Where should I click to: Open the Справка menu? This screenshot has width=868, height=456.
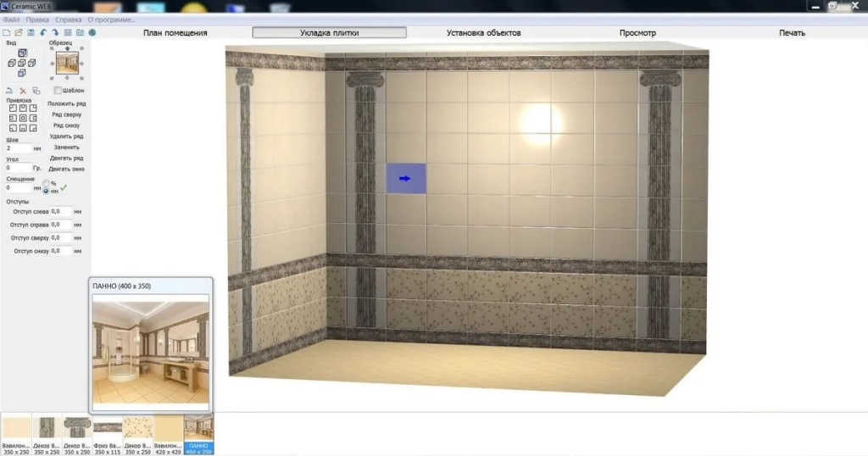(68, 19)
